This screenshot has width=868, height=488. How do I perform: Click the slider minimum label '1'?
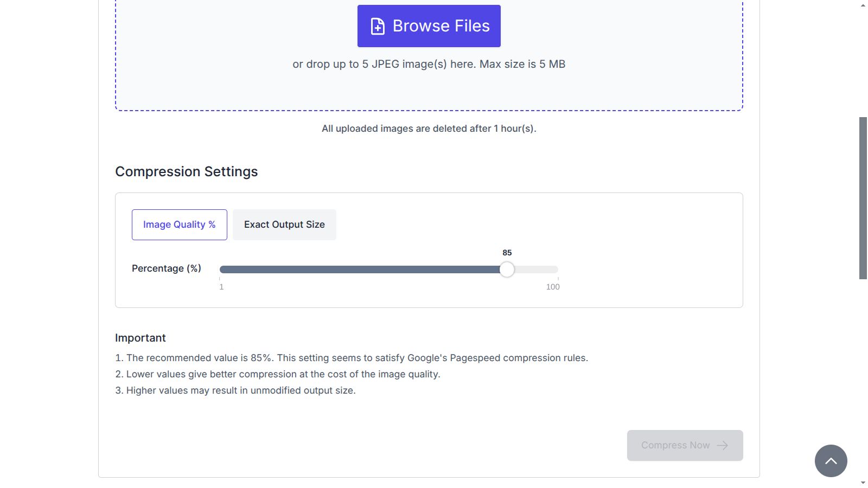221,287
